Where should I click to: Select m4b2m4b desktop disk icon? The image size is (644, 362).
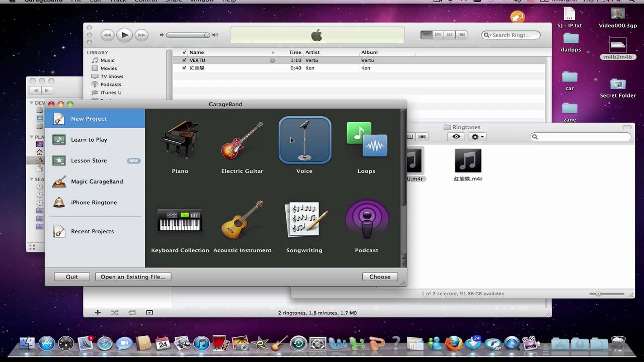(x=618, y=49)
